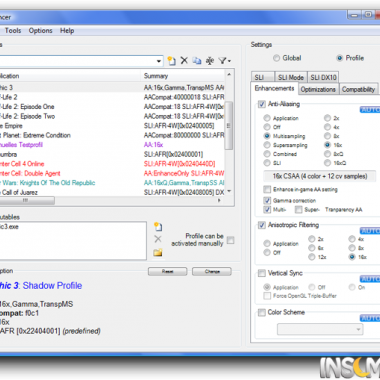Select the Global settings radio button
Image resolution: width=380 pixels, height=380 pixels.
[x=276, y=58]
